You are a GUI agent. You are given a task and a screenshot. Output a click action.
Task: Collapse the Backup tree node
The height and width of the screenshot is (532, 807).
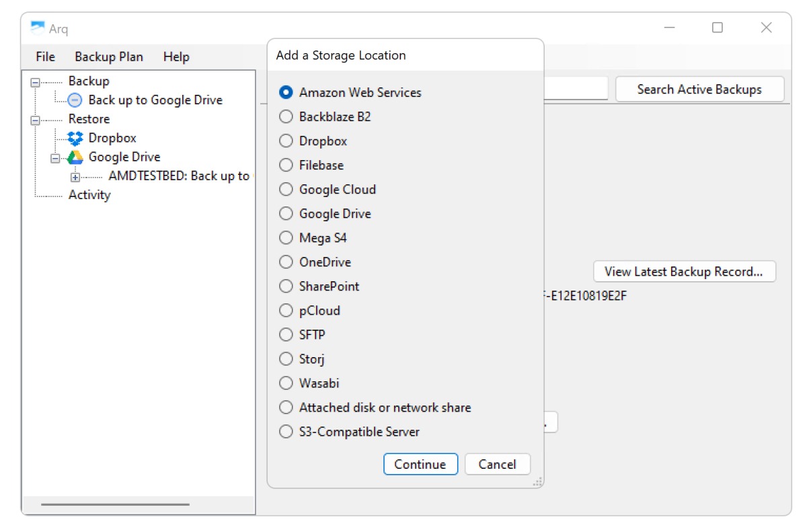[36, 82]
